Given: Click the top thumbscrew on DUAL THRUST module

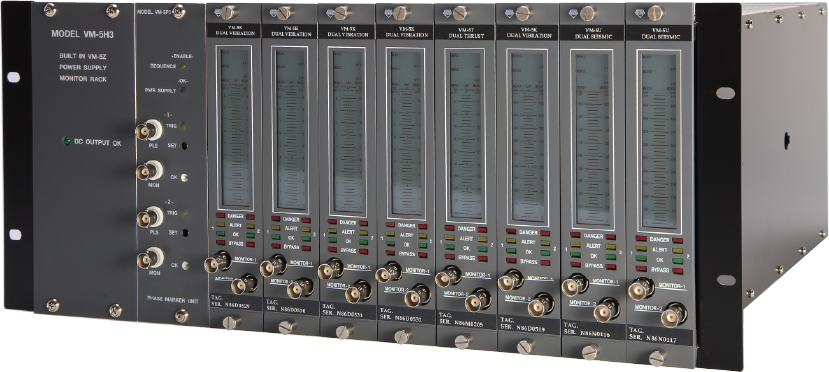Looking at the screenshot, I should 460,13.
